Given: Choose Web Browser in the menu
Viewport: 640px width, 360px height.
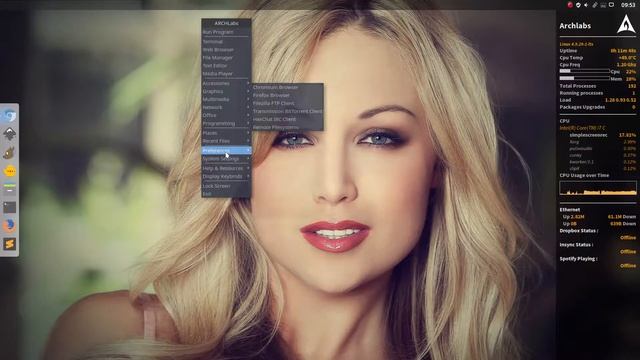Looking at the screenshot, I should click(x=226, y=50).
